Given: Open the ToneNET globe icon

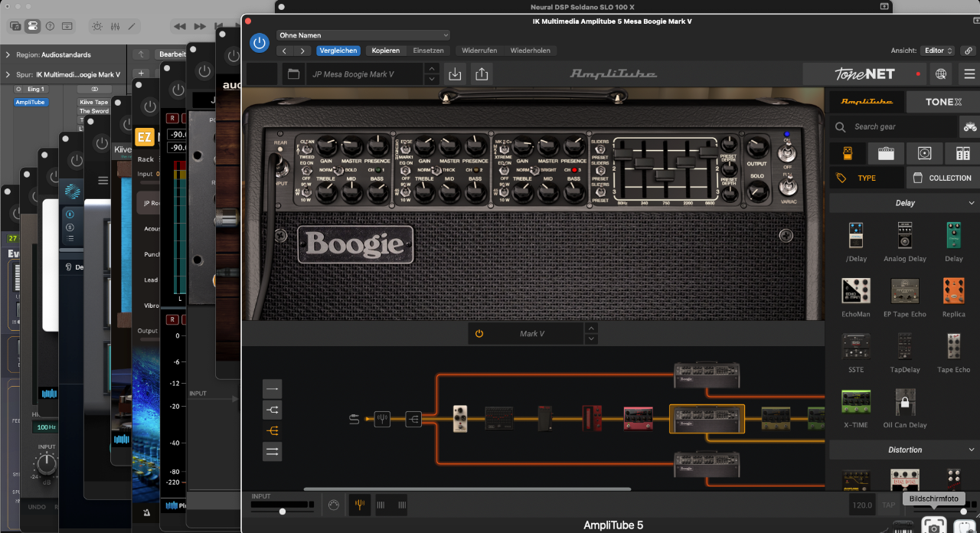Looking at the screenshot, I should [x=941, y=74].
